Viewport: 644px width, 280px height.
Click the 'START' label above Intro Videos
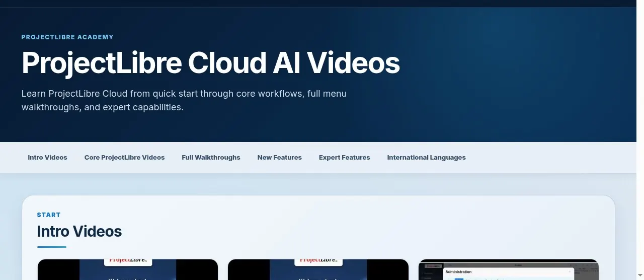(49, 215)
